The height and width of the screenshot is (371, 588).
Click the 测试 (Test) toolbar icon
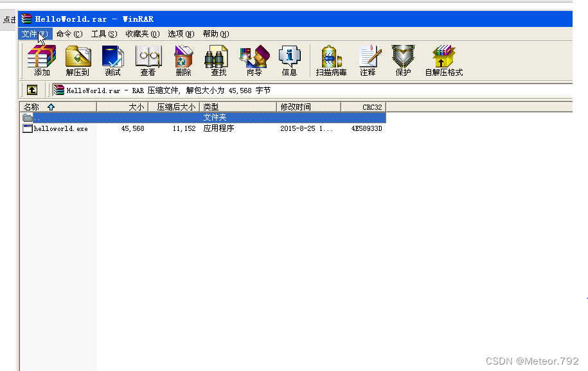[112, 60]
